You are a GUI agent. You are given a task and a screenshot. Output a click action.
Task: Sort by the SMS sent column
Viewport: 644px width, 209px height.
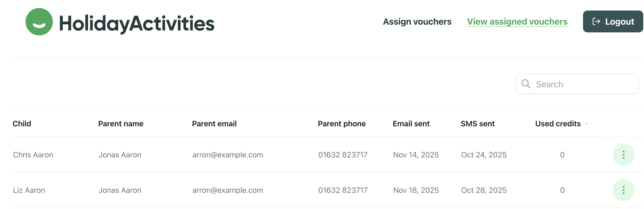click(477, 124)
